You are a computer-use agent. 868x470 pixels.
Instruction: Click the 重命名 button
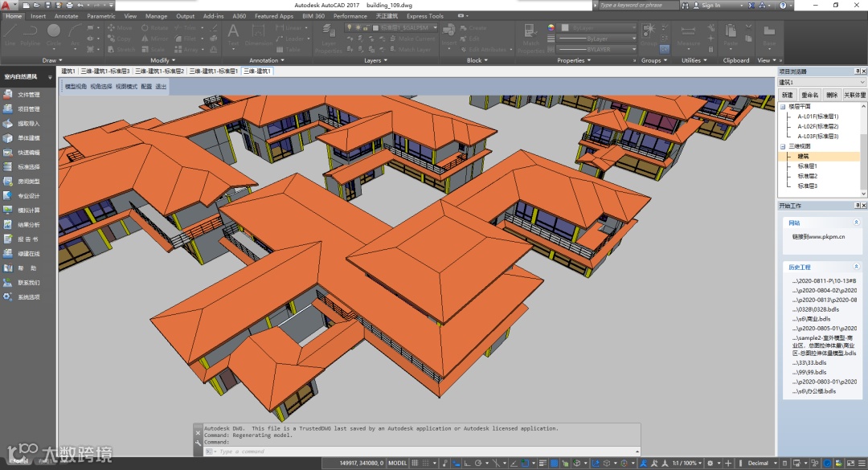coord(810,95)
